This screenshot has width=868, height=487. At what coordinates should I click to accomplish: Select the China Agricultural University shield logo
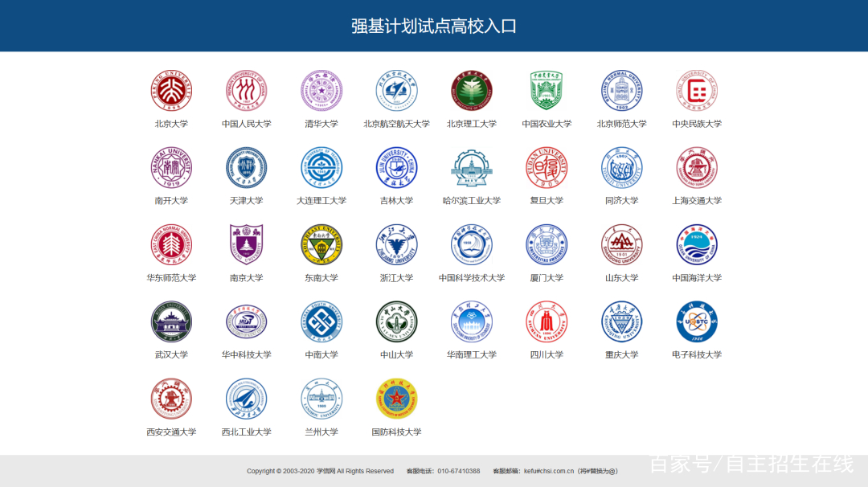(547, 91)
